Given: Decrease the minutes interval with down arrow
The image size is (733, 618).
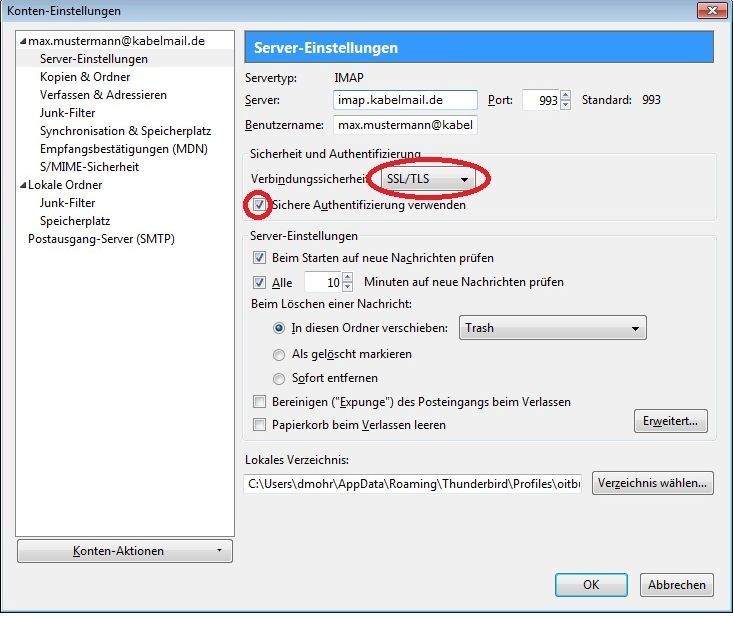Looking at the screenshot, I should [347, 287].
